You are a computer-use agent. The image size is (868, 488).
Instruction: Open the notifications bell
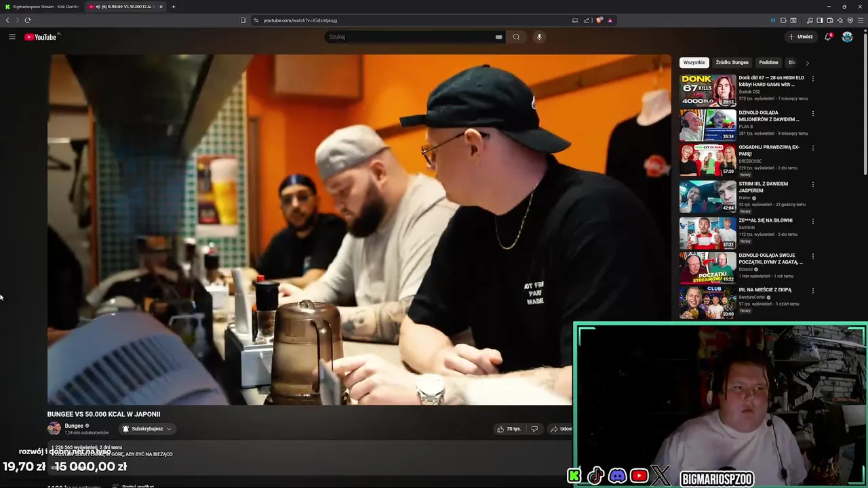coord(828,37)
